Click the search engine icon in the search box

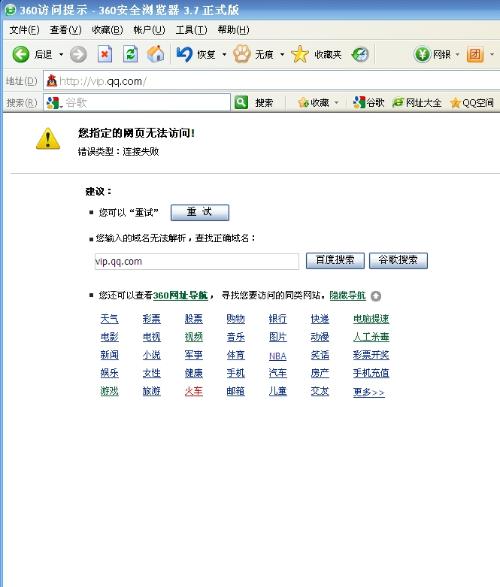click(x=53, y=103)
